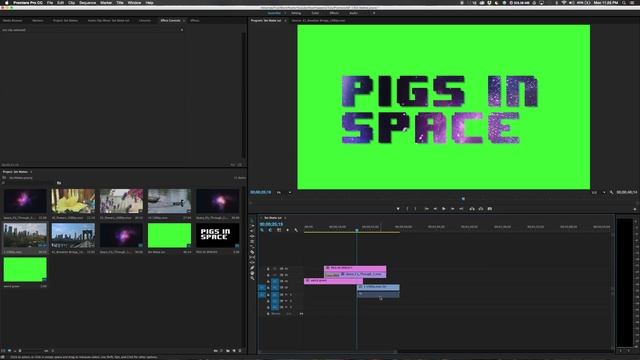This screenshot has height=360, width=640.
Task: Click Add Marker in Program monitor
Action: point(398,209)
